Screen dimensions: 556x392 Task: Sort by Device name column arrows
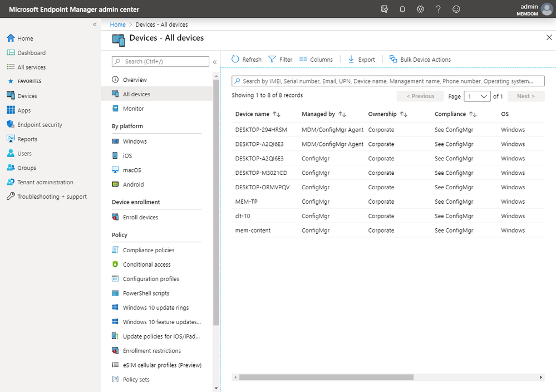point(277,114)
